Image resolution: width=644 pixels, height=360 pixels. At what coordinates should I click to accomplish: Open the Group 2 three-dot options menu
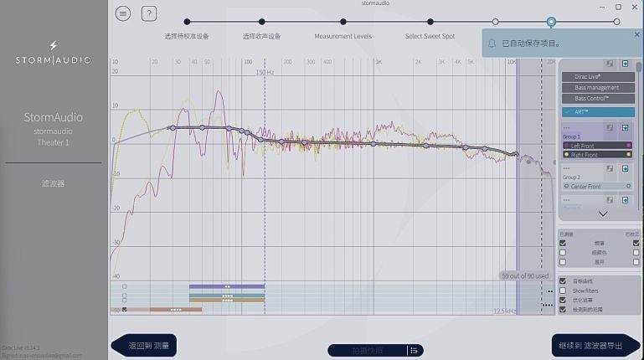click(566, 168)
